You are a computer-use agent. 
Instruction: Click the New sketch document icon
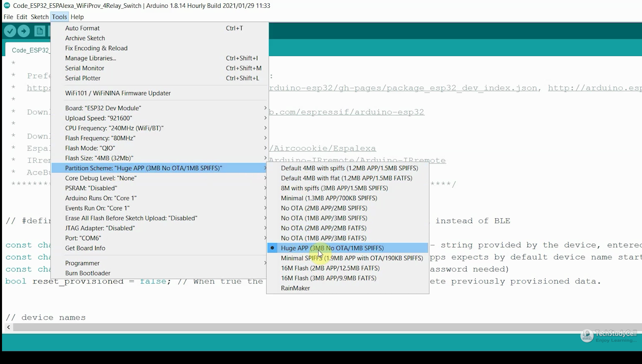(39, 31)
